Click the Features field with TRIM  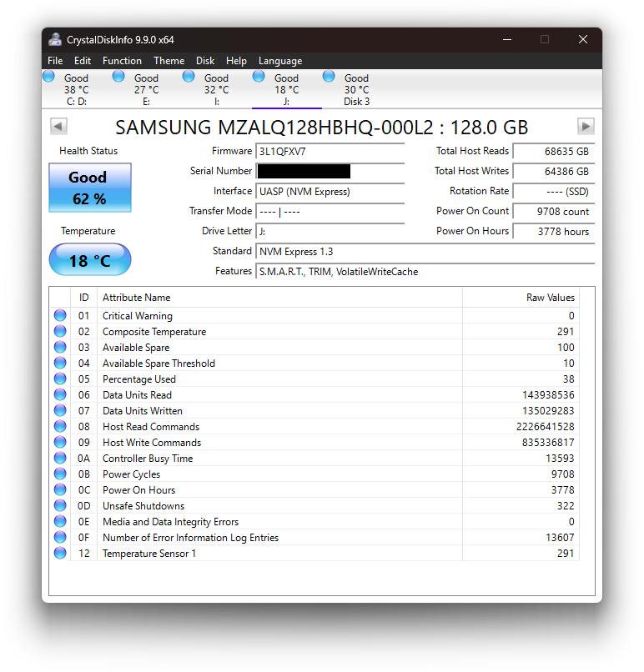click(425, 272)
